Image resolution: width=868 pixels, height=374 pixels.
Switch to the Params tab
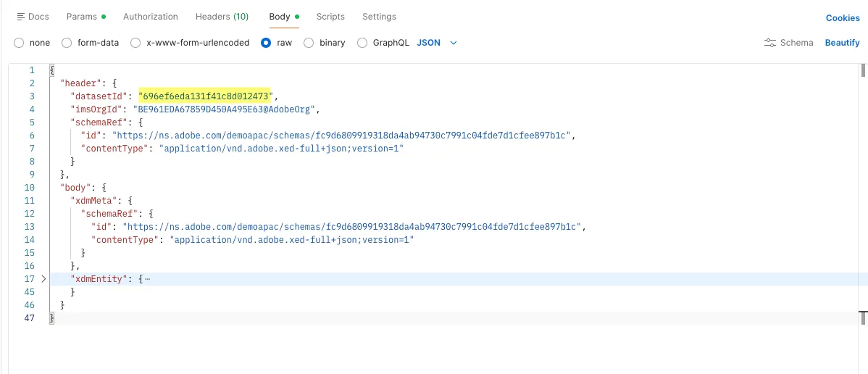pyautogui.click(x=85, y=17)
